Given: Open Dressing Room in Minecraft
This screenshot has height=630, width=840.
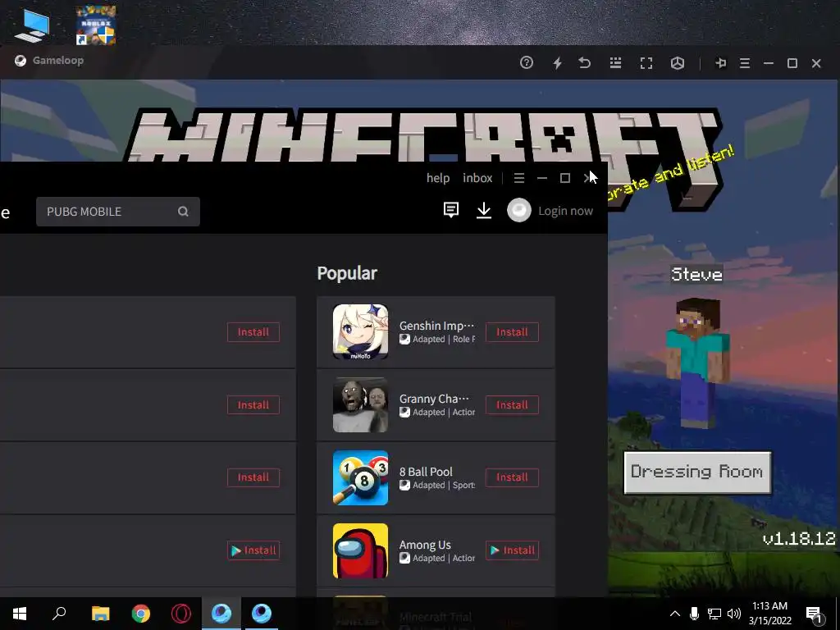Looking at the screenshot, I should [697, 472].
